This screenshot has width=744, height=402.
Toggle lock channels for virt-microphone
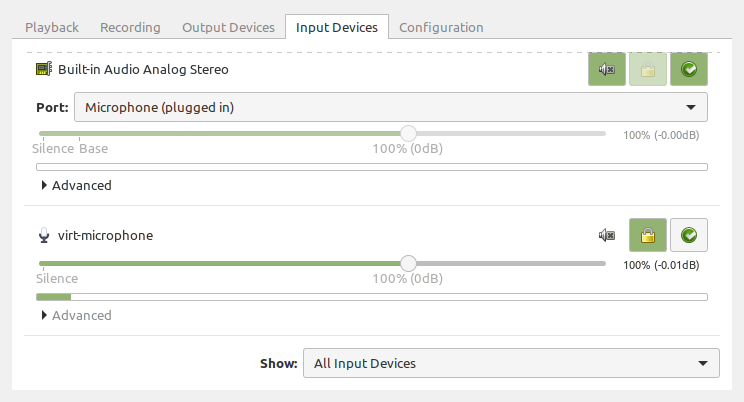648,236
